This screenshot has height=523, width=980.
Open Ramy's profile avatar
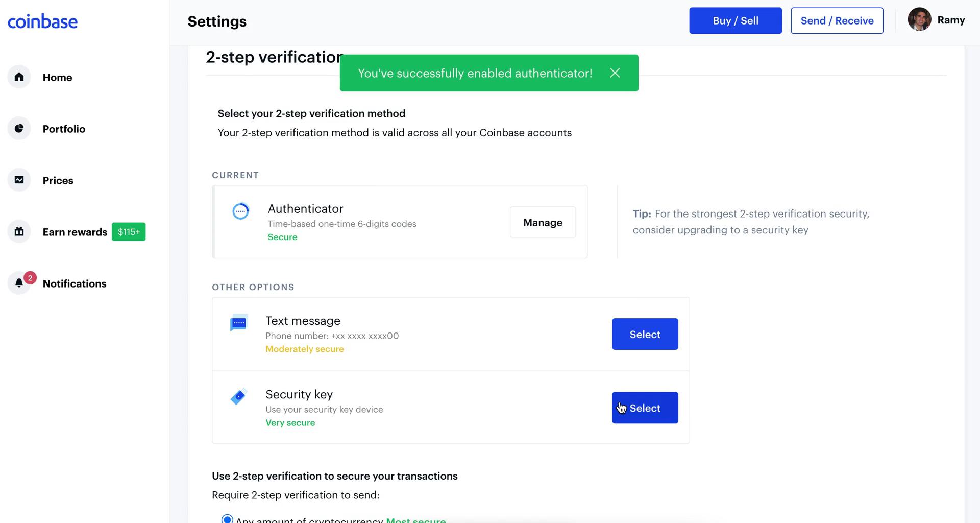pyautogui.click(x=919, y=20)
